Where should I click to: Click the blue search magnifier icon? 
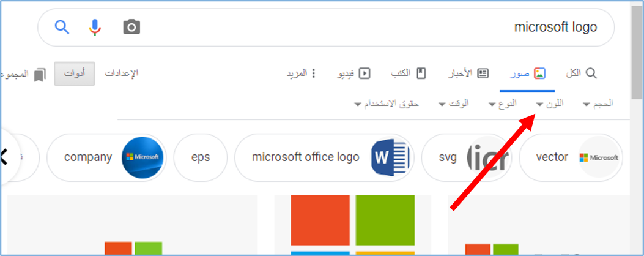(x=62, y=28)
